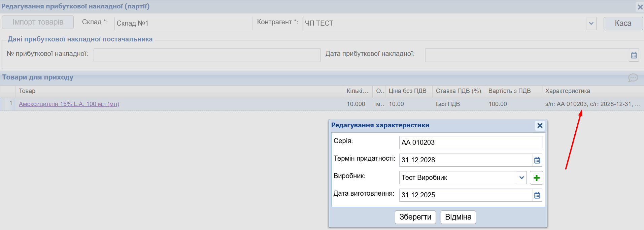Click the invoice number input field
This screenshot has height=230, width=644.
[x=207, y=55]
